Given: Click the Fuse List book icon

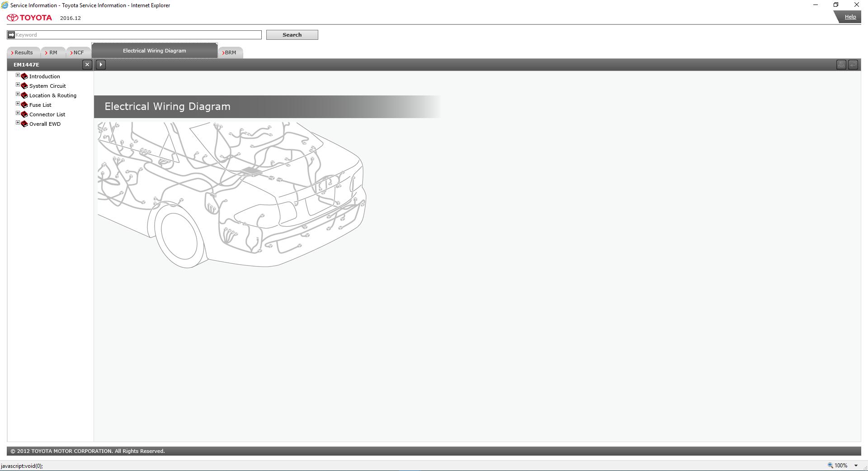Looking at the screenshot, I should click(x=24, y=105).
